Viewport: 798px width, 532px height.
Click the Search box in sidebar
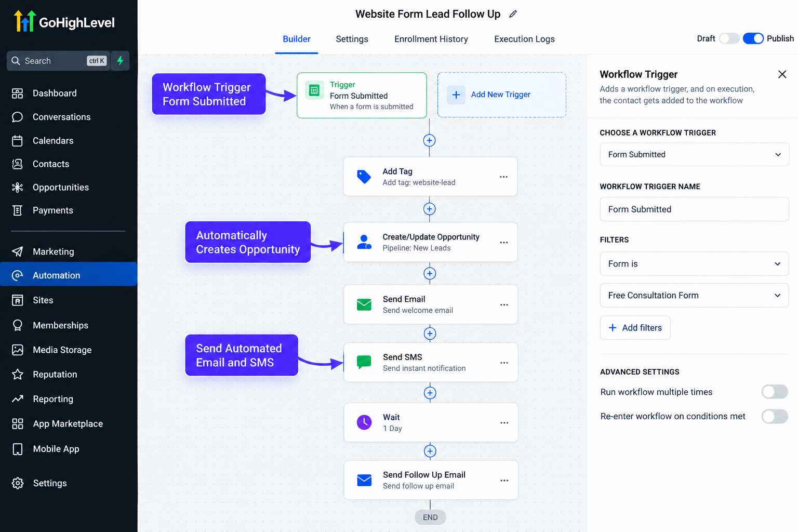click(x=58, y=61)
